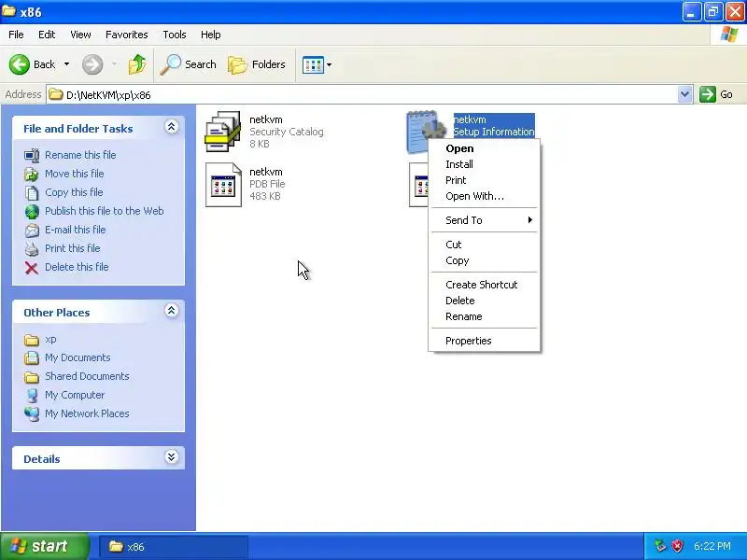Image resolution: width=747 pixels, height=560 pixels.
Task: Click the Delete this file link
Action: pos(77,267)
